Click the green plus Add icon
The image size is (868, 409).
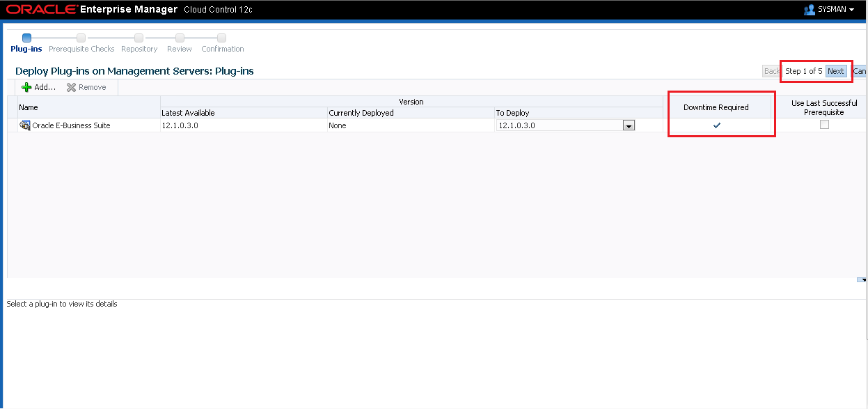(26, 87)
